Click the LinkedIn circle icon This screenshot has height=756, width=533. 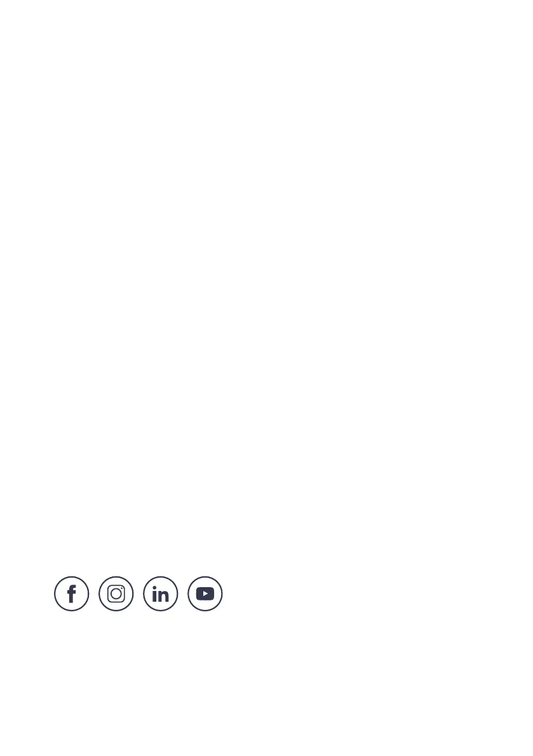coord(161,594)
